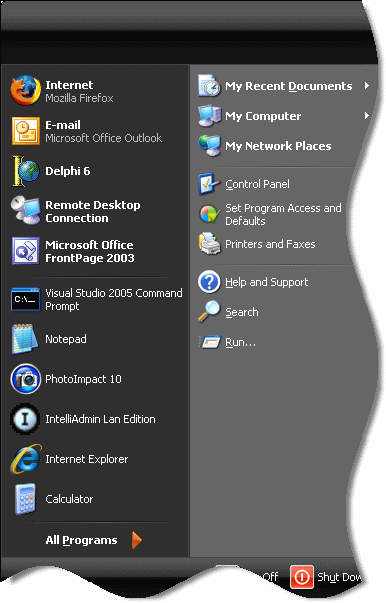Launch Microsoft Office Outlook via its icon
The height and width of the screenshot is (603, 386).
[25, 131]
